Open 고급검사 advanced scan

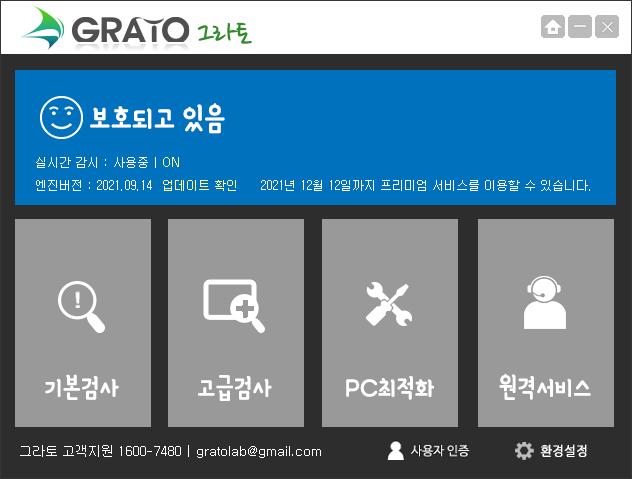[x=236, y=323]
